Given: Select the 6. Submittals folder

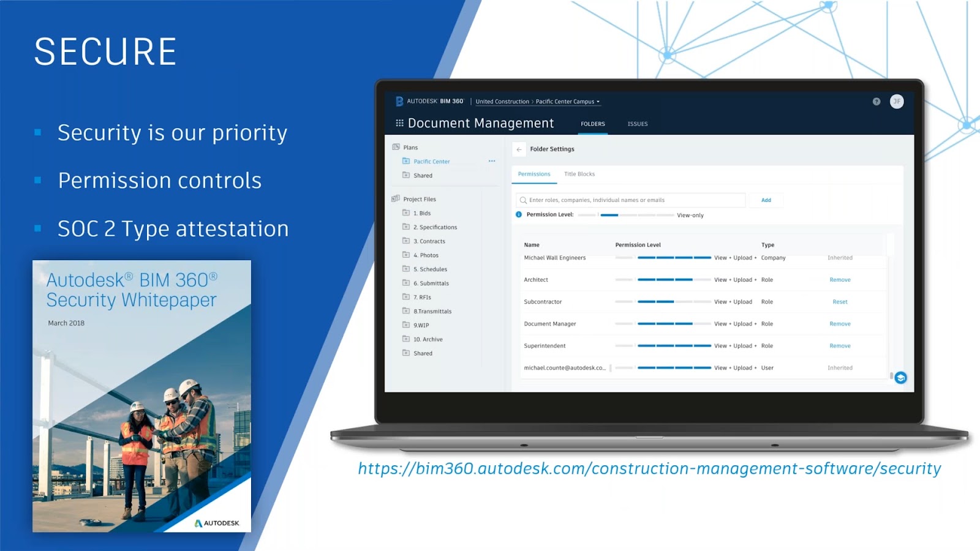Looking at the screenshot, I should click(431, 283).
